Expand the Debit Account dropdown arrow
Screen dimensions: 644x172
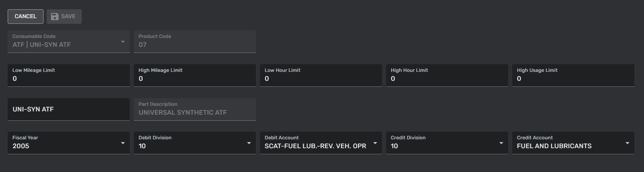click(375, 143)
